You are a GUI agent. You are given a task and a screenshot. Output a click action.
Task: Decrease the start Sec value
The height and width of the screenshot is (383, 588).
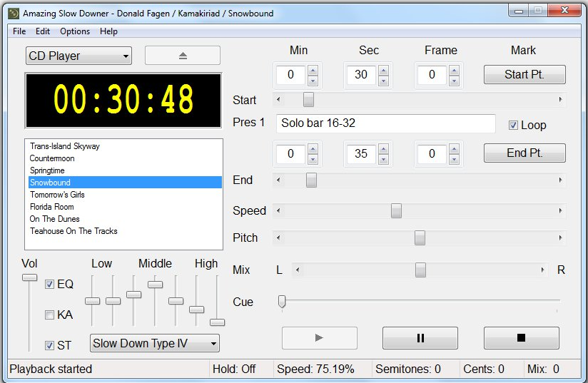383,80
